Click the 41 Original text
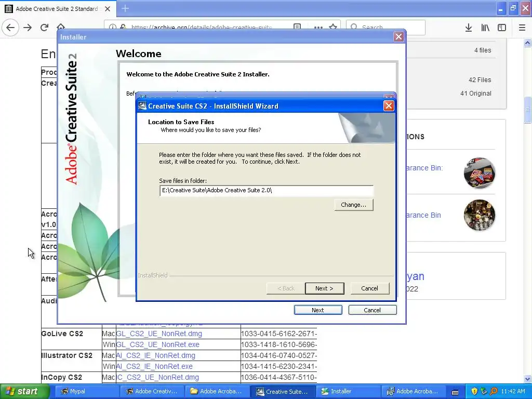 click(x=476, y=94)
